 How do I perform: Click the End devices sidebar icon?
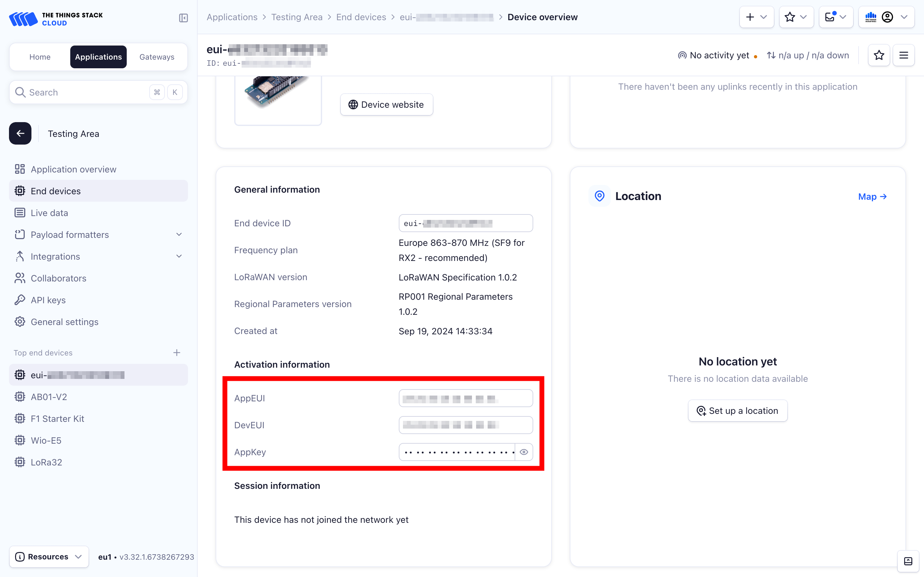click(x=20, y=191)
